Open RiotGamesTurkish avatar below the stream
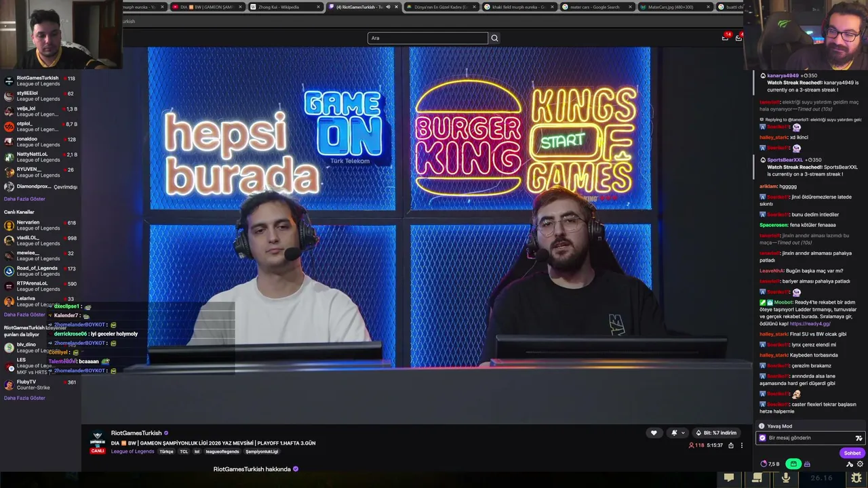This screenshot has width=868, height=488. coord(98,437)
